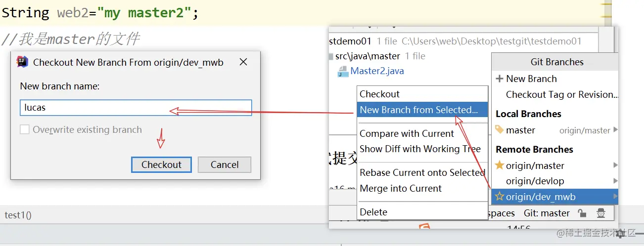
Task: Toggle Overwrite existing branch checkbox
Action: point(24,130)
